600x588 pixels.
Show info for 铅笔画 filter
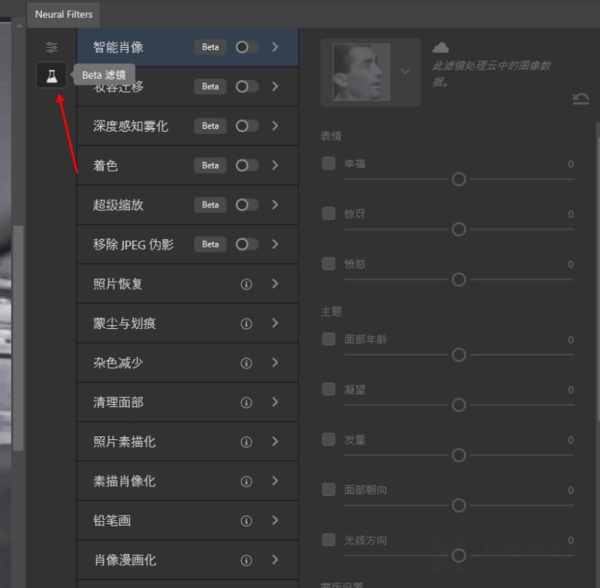pos(246,521)
